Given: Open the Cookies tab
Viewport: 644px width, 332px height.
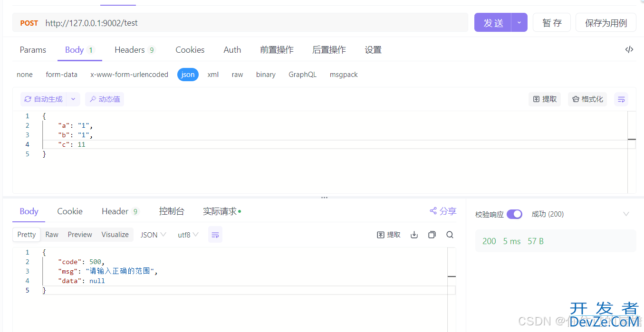Looking at the screenshot, I should (190, 50).
